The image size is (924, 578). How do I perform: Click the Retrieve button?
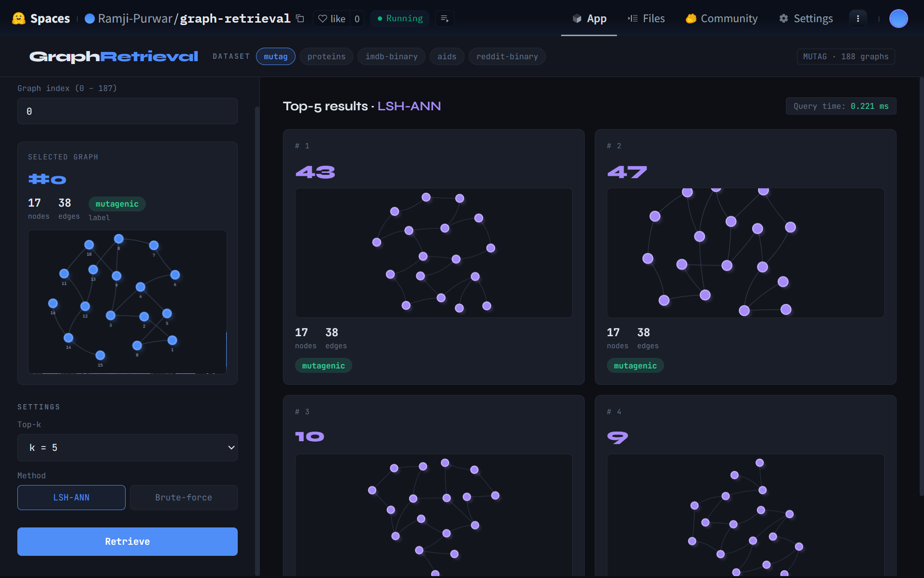[128, 541]
